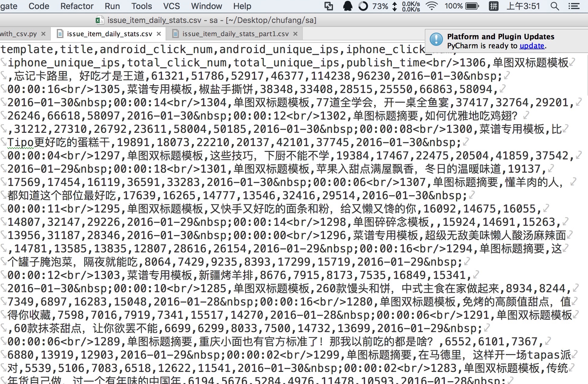Click the value '61321' in the editor
Image resolution: width=588 pixels, height=384 pixels.
tap(167, 76)
